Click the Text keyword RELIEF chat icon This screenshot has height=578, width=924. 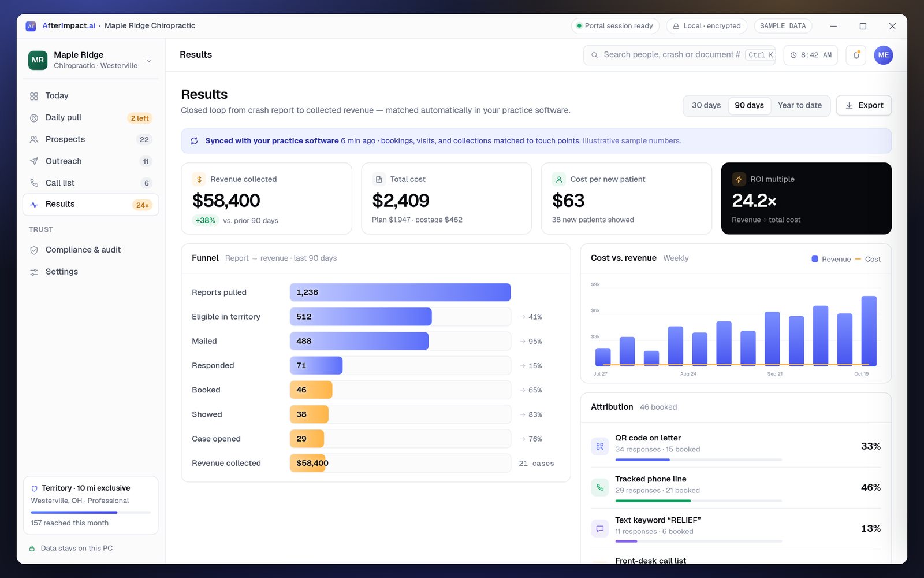click(599, 528)
